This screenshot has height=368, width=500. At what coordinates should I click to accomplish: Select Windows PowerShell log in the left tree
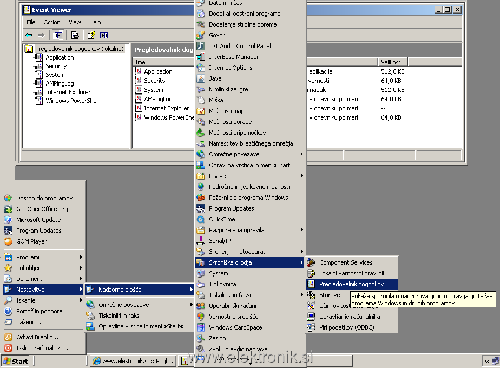[71, 101]
